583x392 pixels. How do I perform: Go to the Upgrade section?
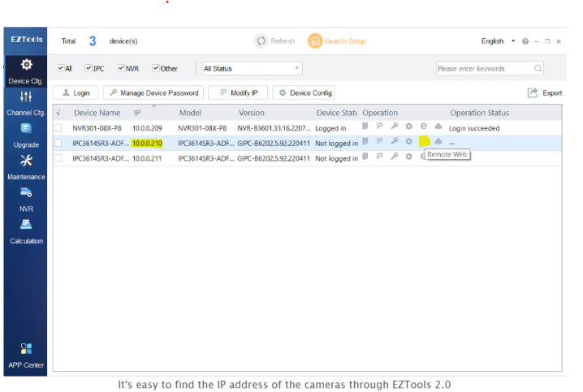click(26, 135)
